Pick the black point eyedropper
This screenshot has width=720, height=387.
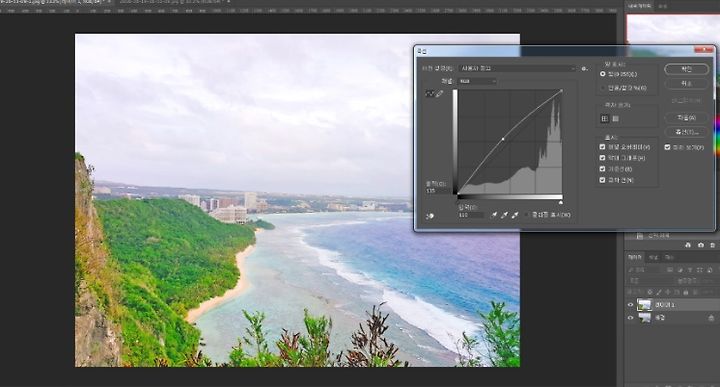[494, 215]
